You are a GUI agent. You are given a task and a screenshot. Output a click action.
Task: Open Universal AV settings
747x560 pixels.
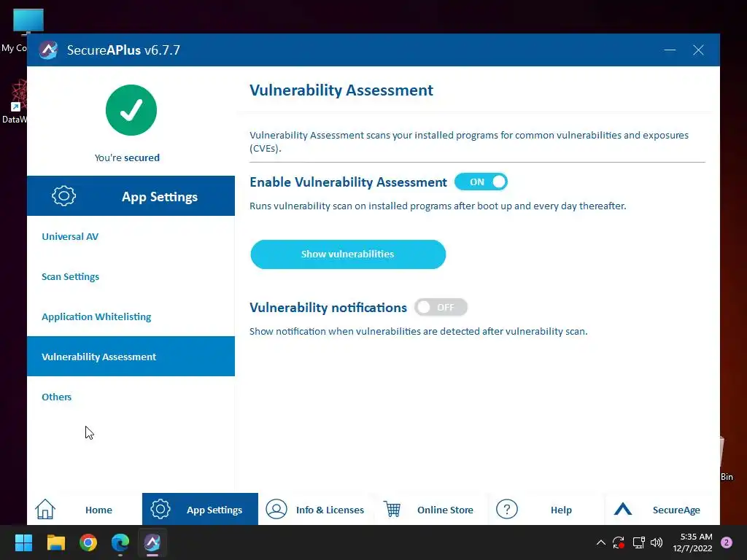tap(70, 236)
